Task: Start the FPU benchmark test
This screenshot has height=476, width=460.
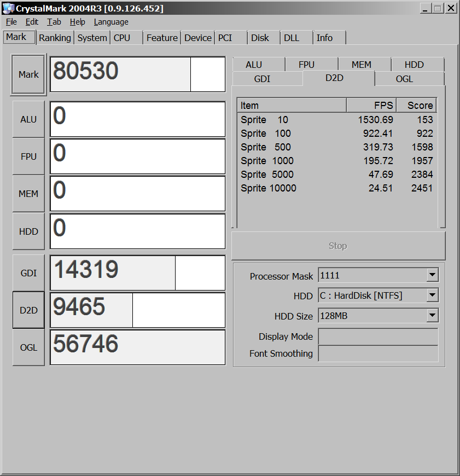Action: [28, 156]
